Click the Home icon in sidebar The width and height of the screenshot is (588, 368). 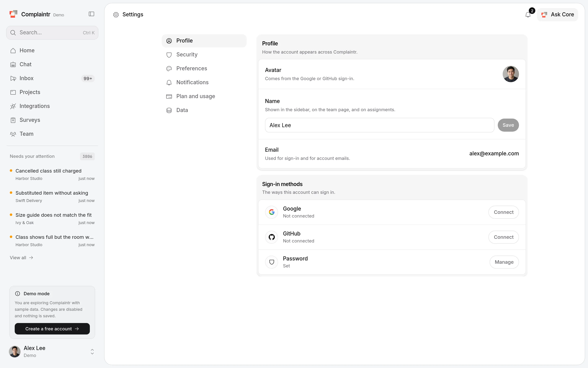click(x=13, y=51)
